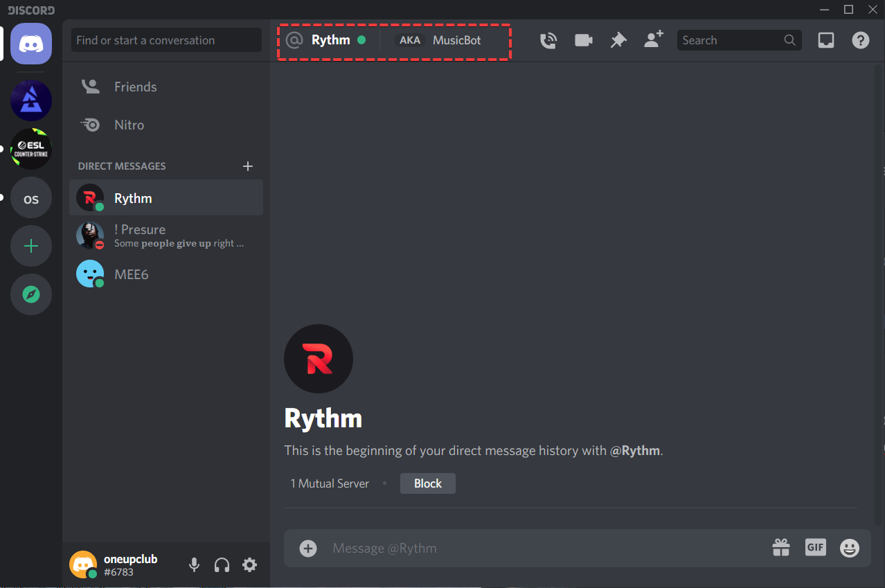Viewport: 885px width, 588px height.
Task: View 1 Mutual Server
Action: [330, 483]
